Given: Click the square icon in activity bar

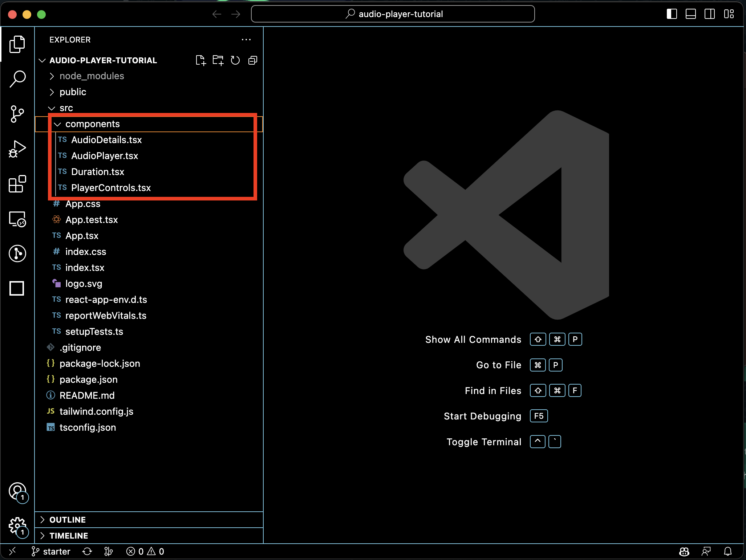Looking at the screenshot, I should pos(17,288).
